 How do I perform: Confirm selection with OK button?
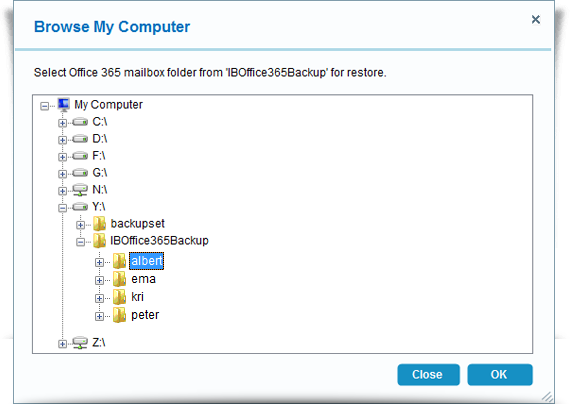500,375
